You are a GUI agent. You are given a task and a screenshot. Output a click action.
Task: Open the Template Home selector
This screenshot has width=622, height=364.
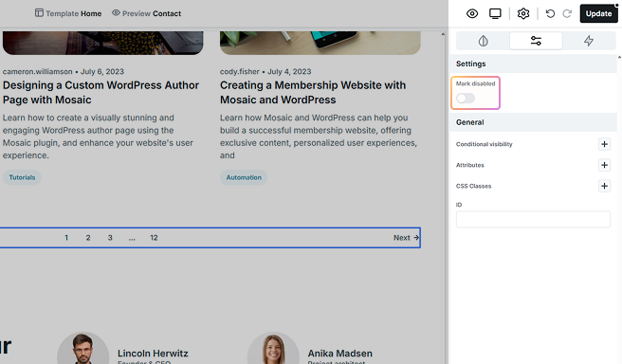pyautogui.click(x=68, y=13)
